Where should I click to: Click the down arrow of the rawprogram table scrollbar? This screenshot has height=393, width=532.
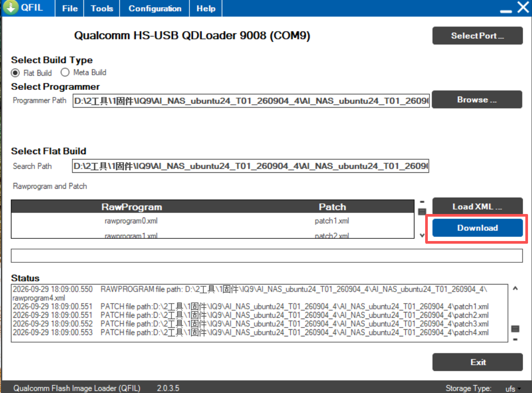422,235
